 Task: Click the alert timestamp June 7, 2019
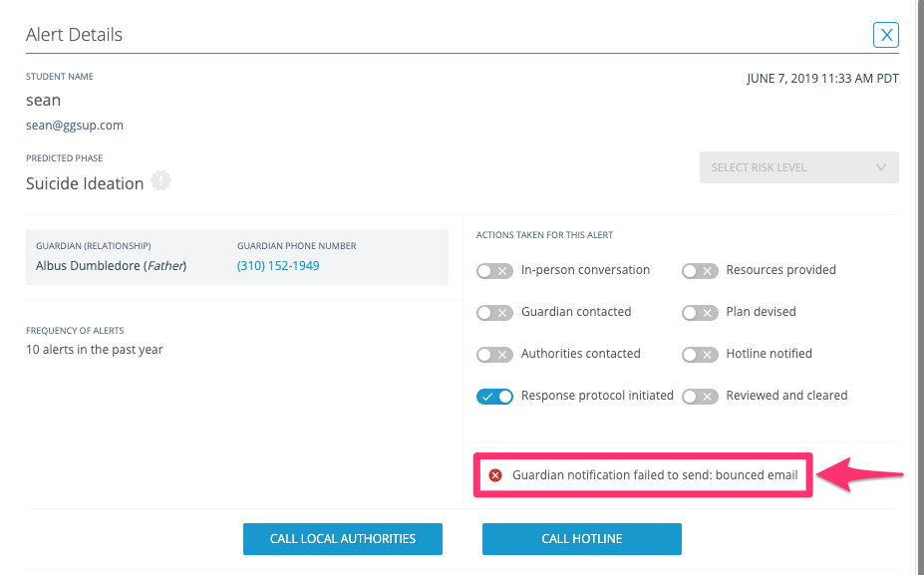pyautogui.click(x=822, y=79)
